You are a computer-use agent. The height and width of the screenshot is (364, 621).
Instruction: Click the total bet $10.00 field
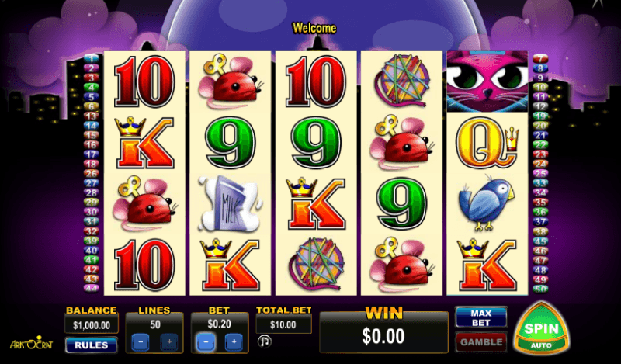click(x=283, y=324)
